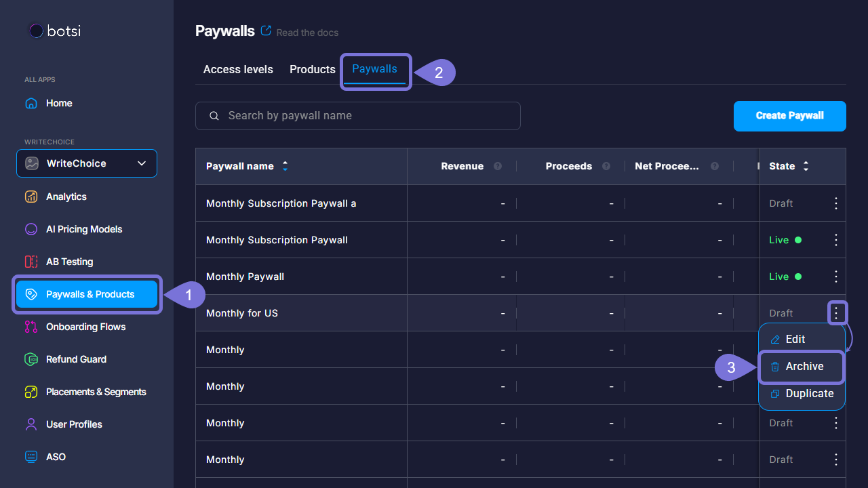Click the botsi logo icon
868x488 pixels.
point(37,30)
